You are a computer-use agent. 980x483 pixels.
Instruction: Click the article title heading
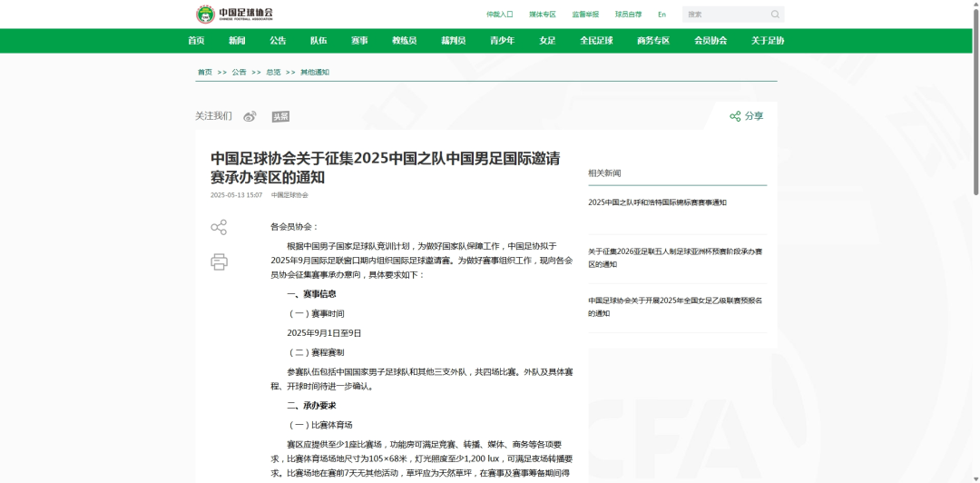pos(385,168)
